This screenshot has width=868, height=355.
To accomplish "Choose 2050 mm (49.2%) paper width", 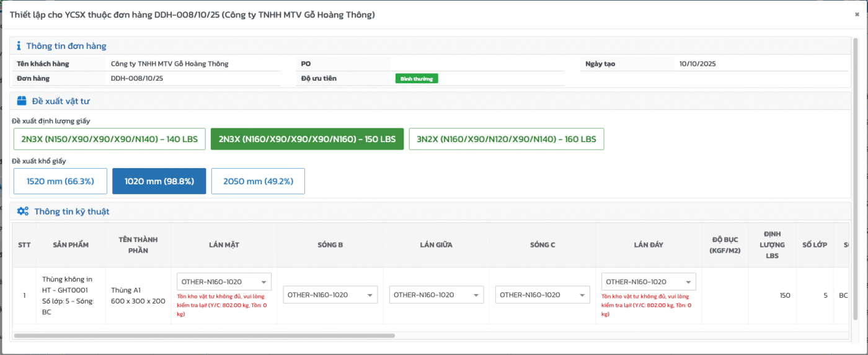I will (258, 181).
